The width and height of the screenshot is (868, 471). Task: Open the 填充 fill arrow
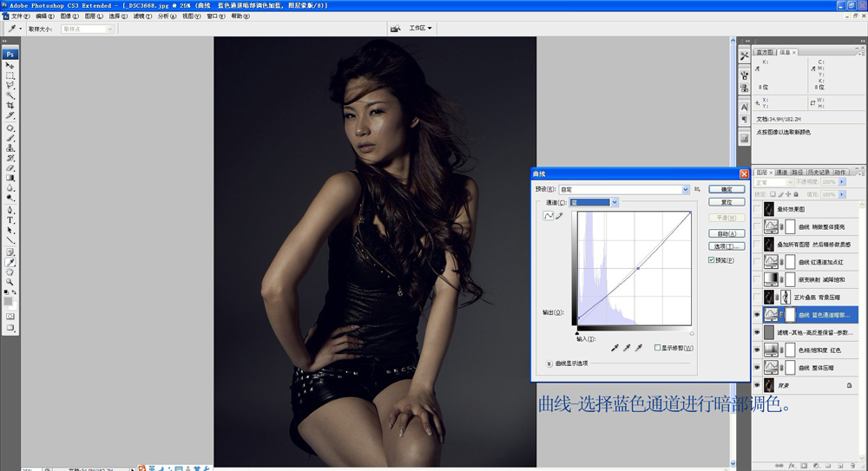(x=842, y=194)
